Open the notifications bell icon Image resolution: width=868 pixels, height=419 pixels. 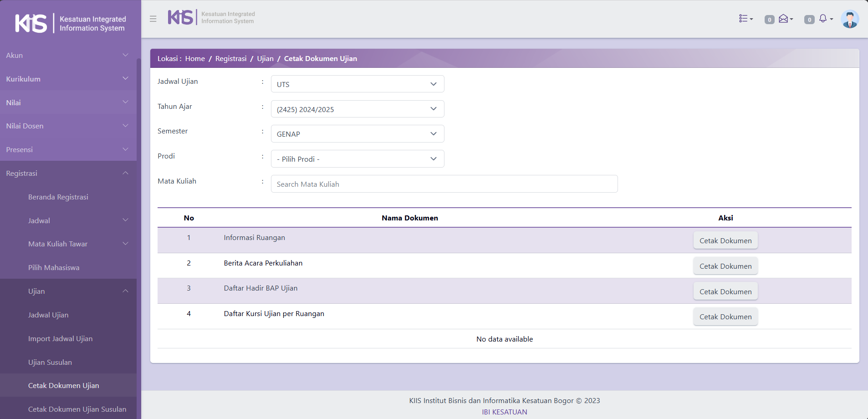click(824, 19)
